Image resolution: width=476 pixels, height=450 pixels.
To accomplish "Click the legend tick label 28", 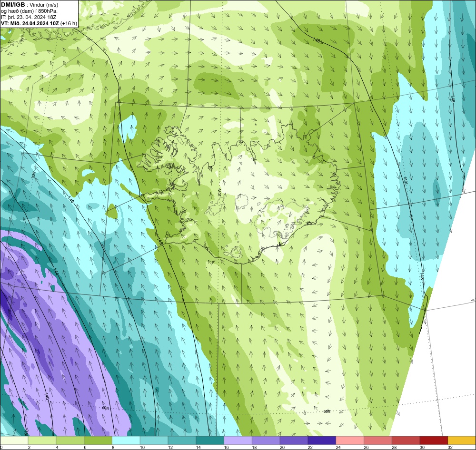I will click(x=394, y=447).
